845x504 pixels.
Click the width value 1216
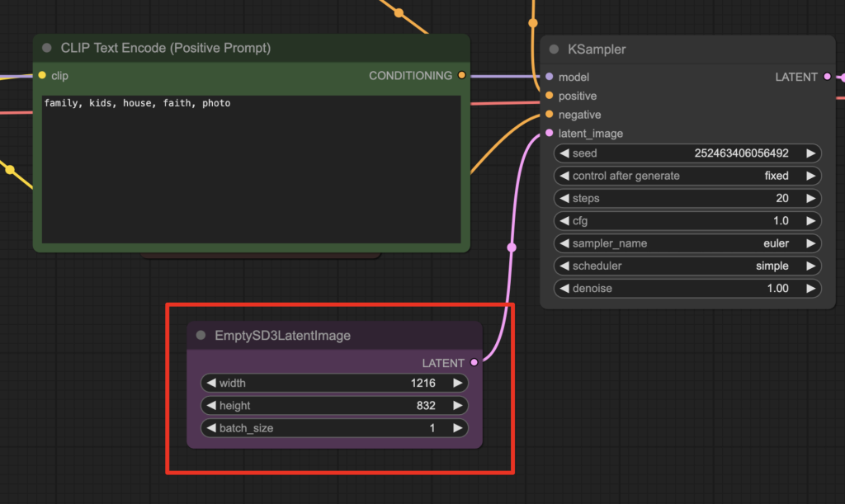pos(423,383)
